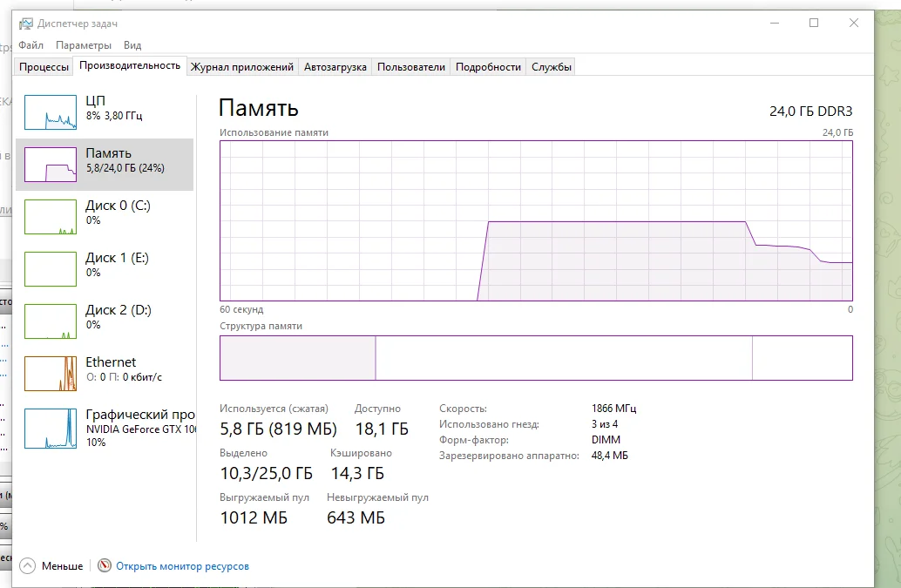This screenshot has height=588, width=901.
Task: Select Диск 1 (E:) graph icon
Action: 51,269
